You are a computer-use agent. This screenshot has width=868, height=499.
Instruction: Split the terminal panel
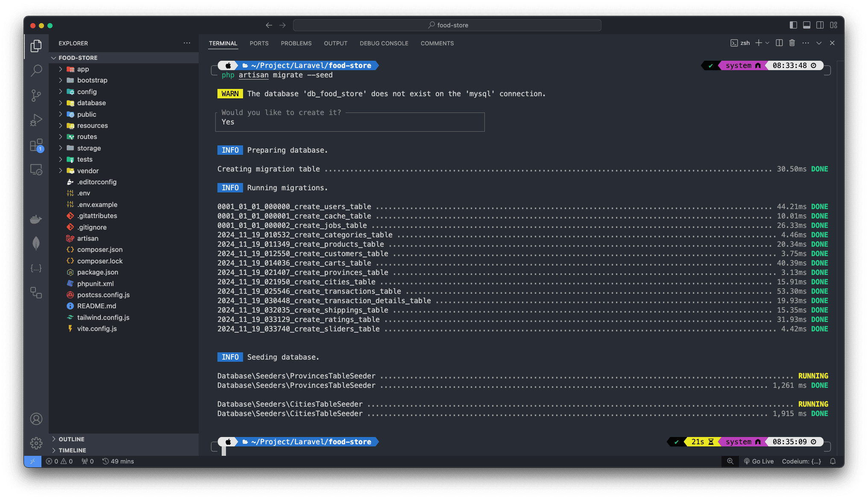(779, 43)
